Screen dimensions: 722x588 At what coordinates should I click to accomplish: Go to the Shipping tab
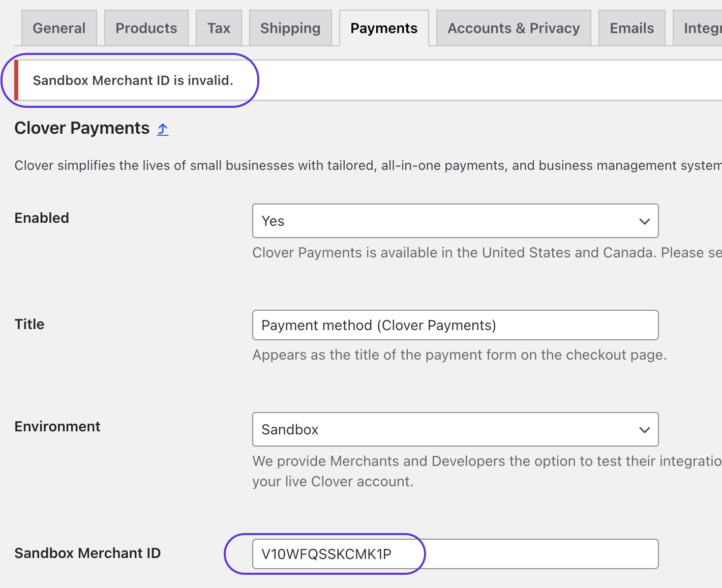coord(290,28)
